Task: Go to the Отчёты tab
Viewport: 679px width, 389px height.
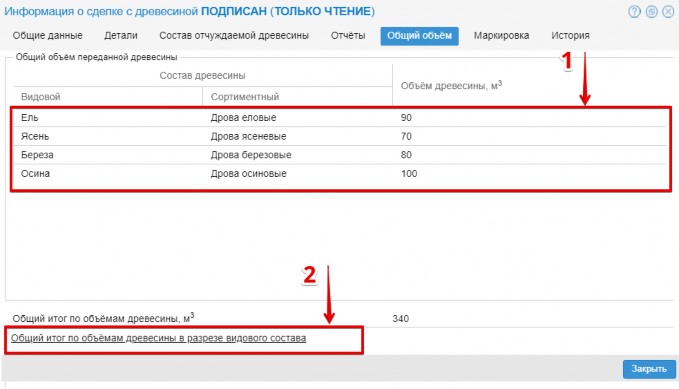Action: pyautogui.click(x=348, y=36)
